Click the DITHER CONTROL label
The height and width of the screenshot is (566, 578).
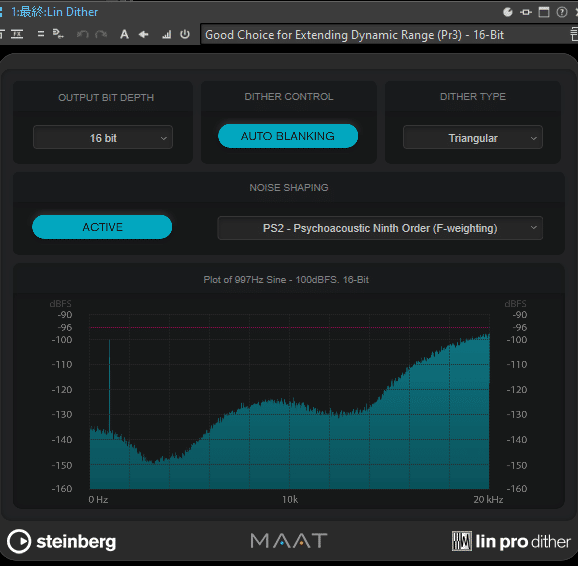289,97
